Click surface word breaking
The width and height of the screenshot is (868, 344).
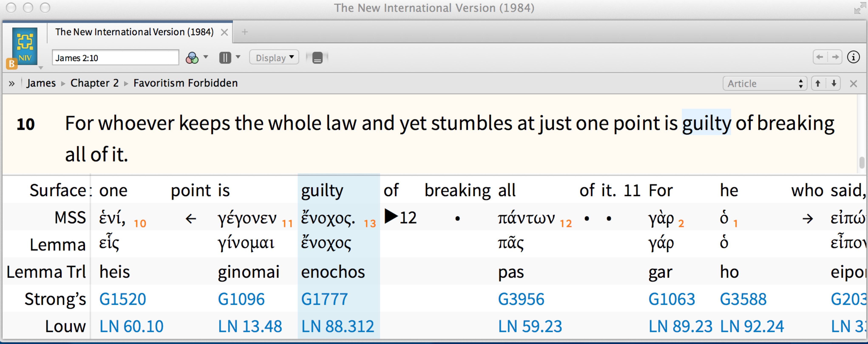[458, 191]
